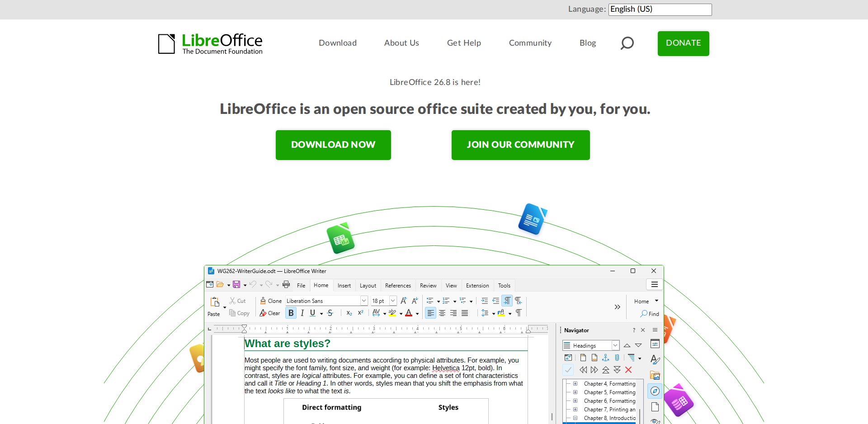Viewport: 868px width, 424px height.
Task: Click the Increase indent icon
Action: coord(485,301)
